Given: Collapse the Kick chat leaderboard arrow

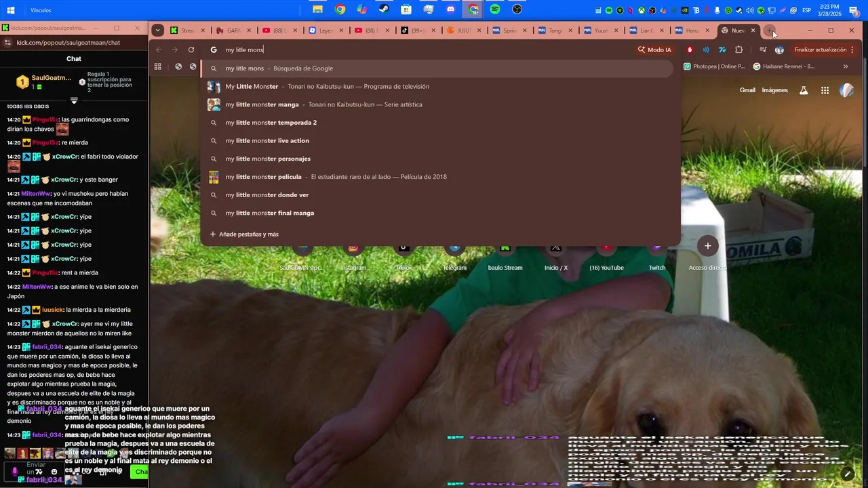Looking at the screenshot, I should [74, 100].
